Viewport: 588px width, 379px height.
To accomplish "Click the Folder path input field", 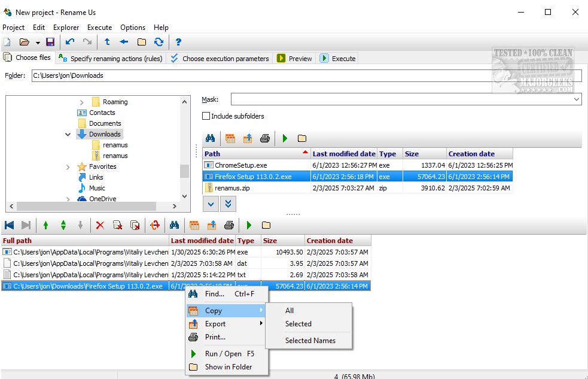I will (x=305, y=76).
